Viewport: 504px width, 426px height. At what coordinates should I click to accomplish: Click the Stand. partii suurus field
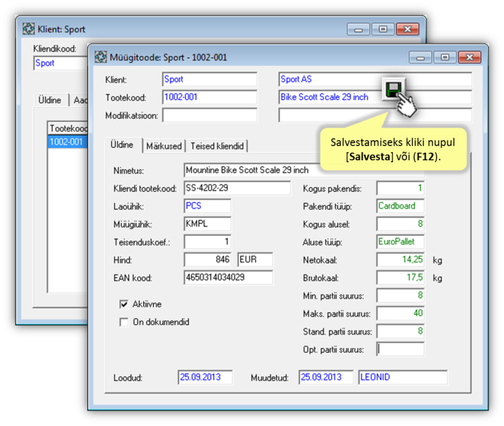[400, 331]
